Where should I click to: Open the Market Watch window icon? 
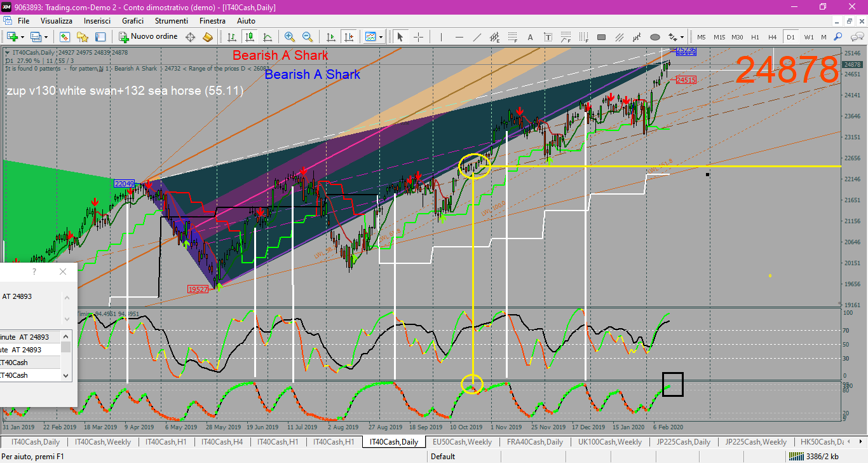tap(65, 37)
